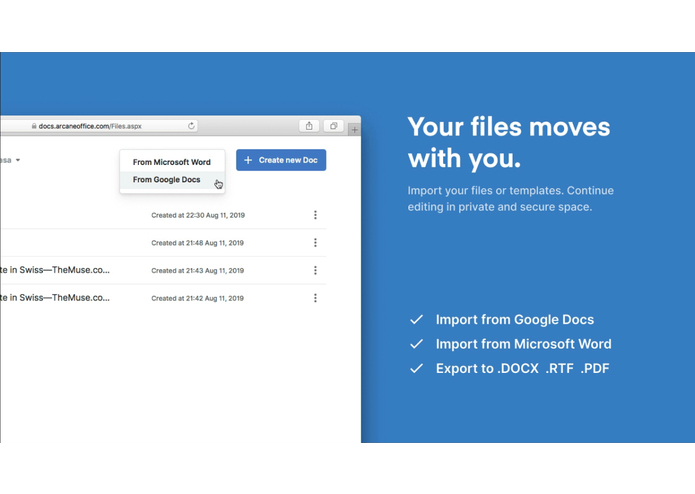Choose From Microsoft Word import option

coord(172,162)
